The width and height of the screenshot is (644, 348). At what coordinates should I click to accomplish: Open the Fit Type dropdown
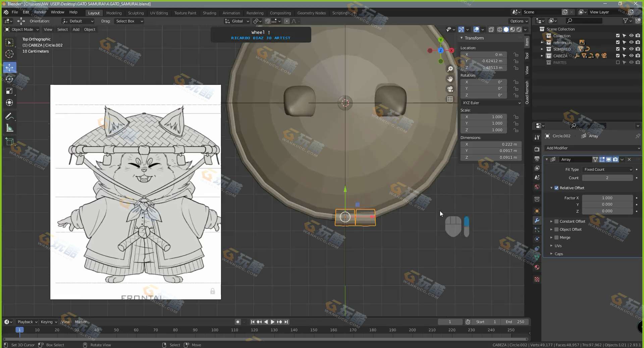(607, 169)
